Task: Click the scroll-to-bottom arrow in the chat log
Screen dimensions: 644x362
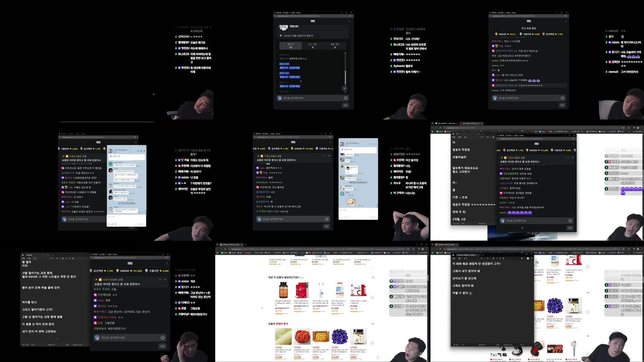Action: [344, 88]
